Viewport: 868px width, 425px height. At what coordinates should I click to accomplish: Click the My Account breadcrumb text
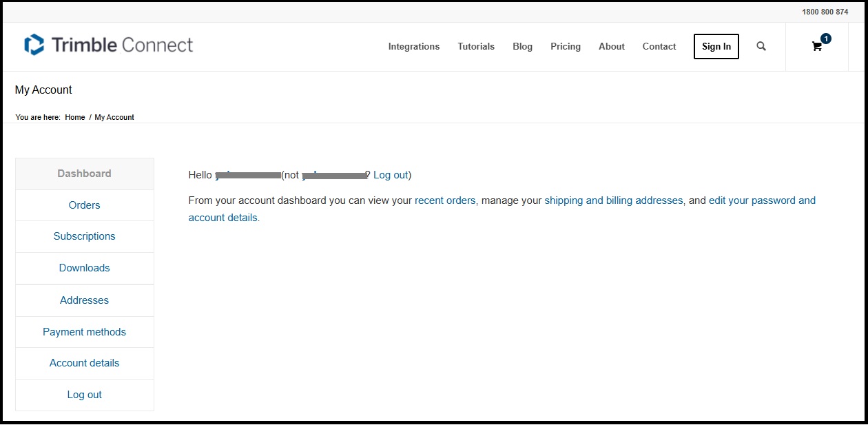tap(114, 117)
